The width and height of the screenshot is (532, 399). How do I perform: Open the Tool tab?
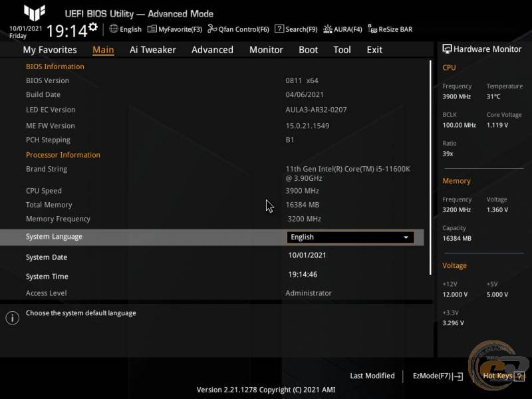[x=342, y=50]
